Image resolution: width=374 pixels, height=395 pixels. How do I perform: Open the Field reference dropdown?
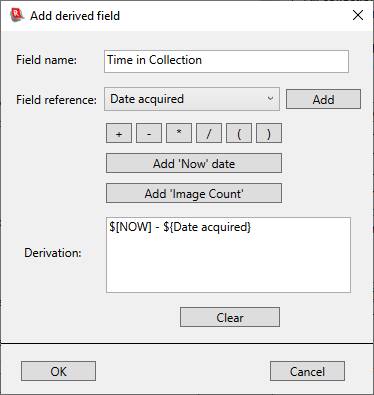192,99
